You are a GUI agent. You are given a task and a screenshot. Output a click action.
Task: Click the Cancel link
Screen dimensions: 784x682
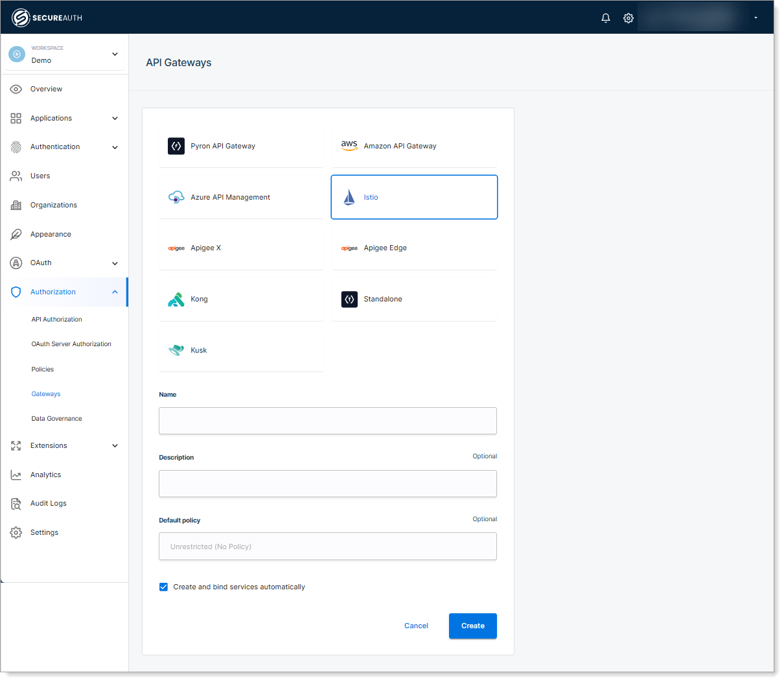[416, 626]
